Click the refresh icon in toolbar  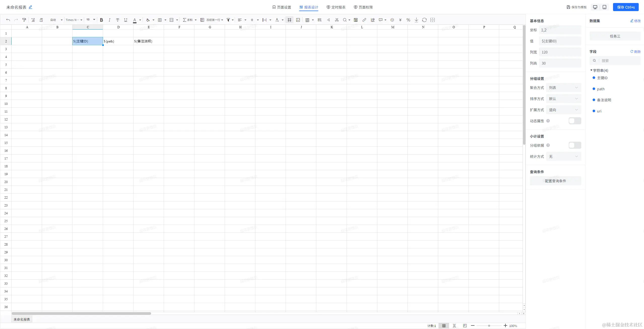(x=424, y=20)
